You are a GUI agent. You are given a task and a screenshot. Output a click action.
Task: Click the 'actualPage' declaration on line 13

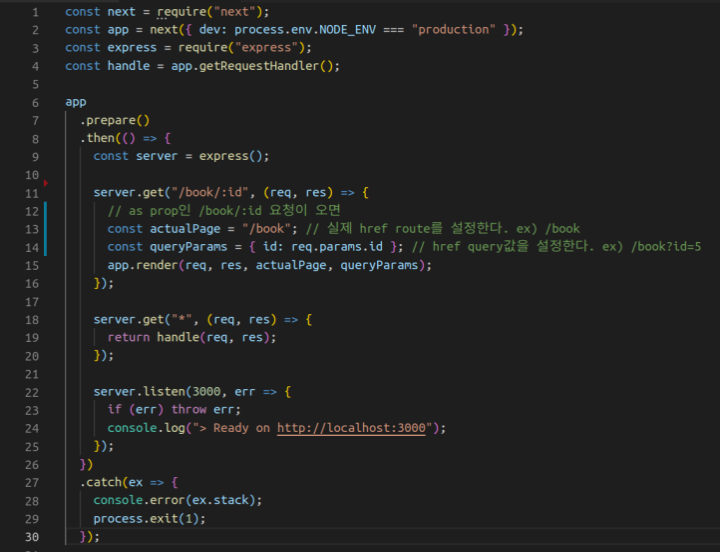click(x=185, y=229)
